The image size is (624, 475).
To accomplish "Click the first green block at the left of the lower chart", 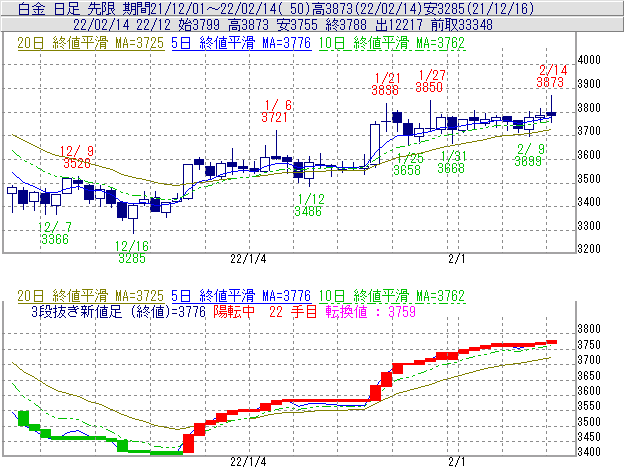I will [23, 418].
